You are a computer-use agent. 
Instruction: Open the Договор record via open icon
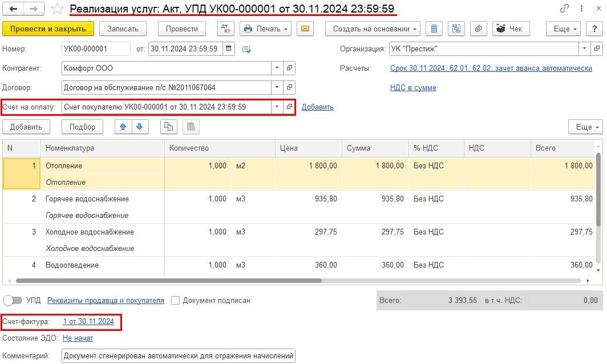click(x=289, y=87)
